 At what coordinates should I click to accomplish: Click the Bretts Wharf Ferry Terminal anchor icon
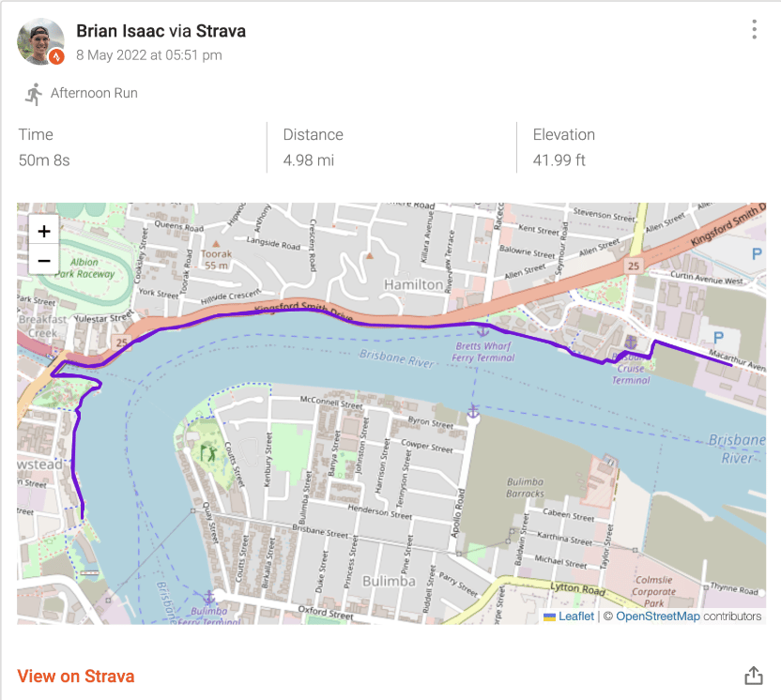point(482,330)
